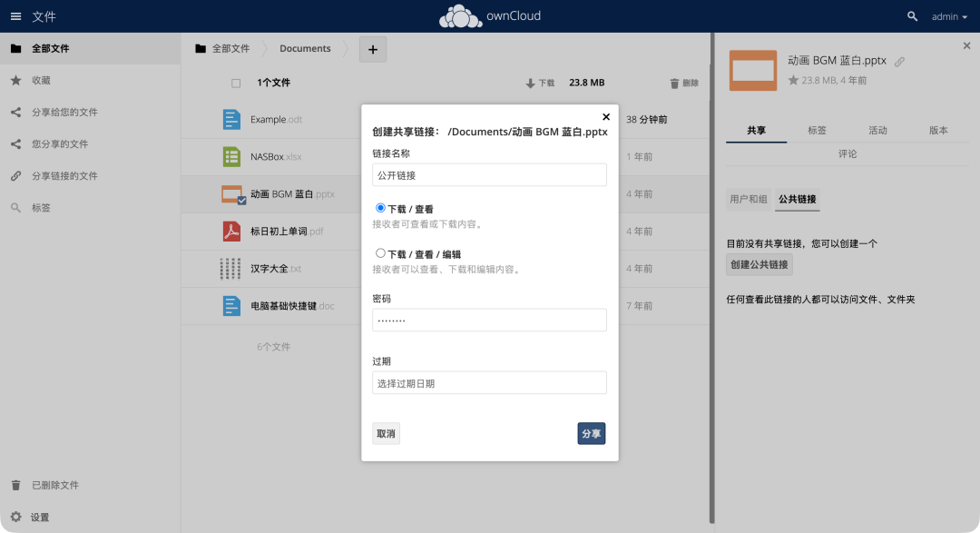The image size is (980, 533).
Task: Click the 分享 button in the dialog
Action: 591,434
